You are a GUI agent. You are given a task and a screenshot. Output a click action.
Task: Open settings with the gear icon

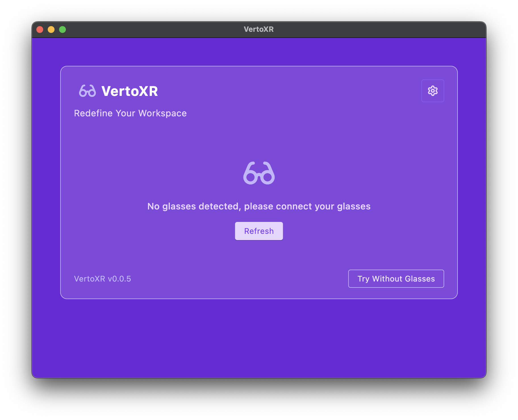coord(433,91)
